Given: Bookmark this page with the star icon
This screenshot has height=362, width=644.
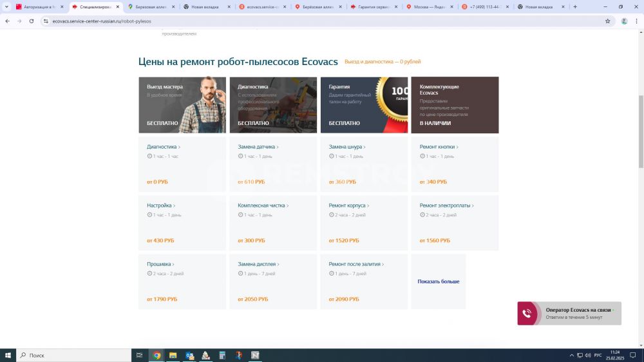Looking at the screenshot, I should pos(608,21).
